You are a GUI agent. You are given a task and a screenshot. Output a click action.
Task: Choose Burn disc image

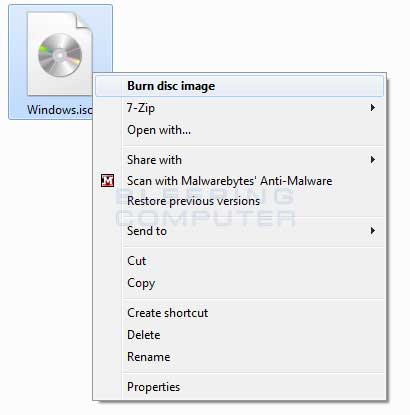[239, 86]
